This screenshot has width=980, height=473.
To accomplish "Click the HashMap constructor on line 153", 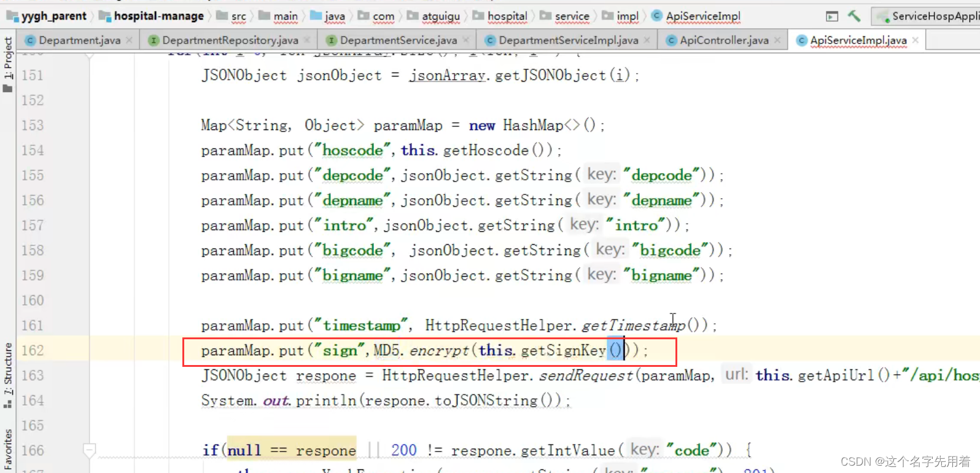I will 533,125.
